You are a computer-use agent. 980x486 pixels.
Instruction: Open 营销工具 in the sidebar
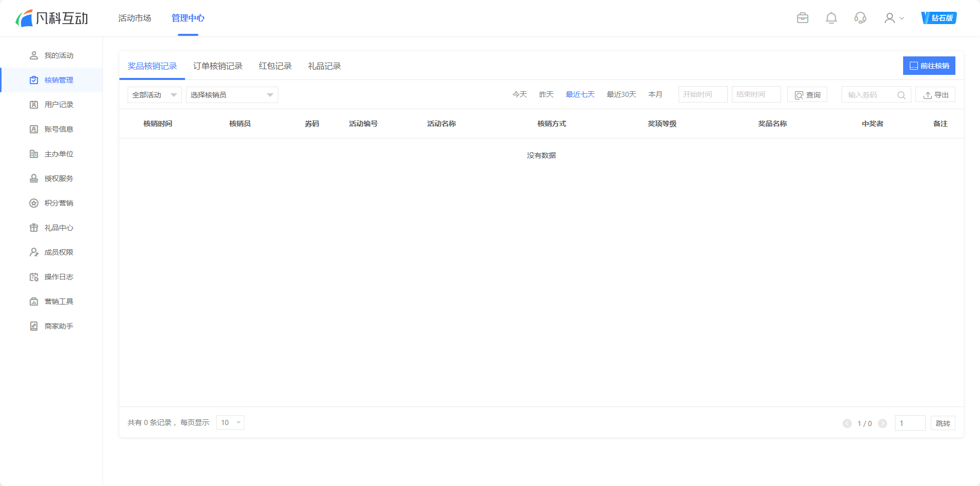(58, 301)
